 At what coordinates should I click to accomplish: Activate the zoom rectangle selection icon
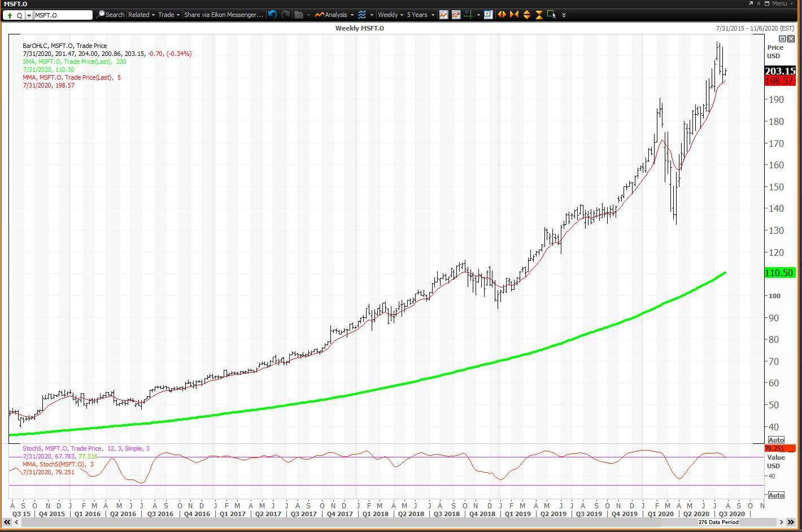pos(552,15)
